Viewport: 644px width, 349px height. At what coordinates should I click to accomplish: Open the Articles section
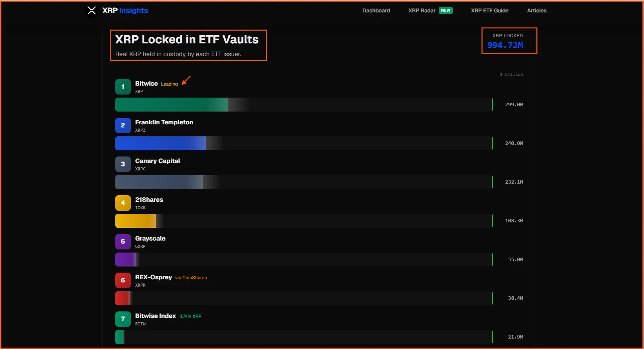(537, 10)
